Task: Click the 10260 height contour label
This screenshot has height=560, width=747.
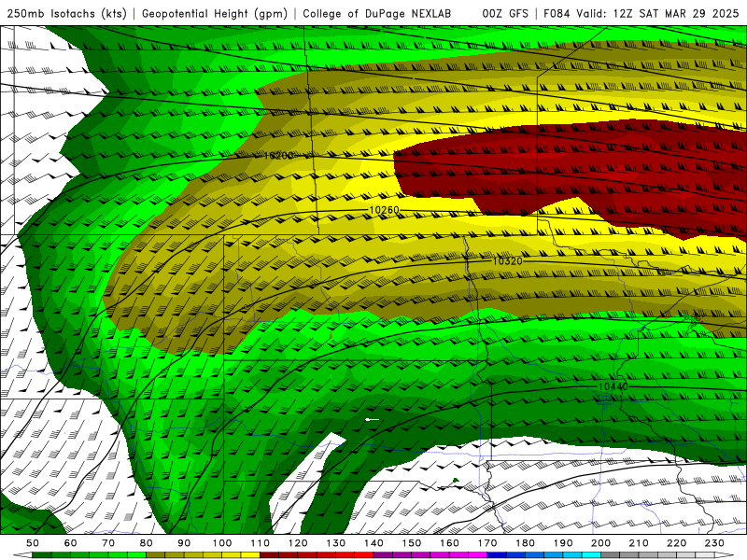Action: coord(384,210)
